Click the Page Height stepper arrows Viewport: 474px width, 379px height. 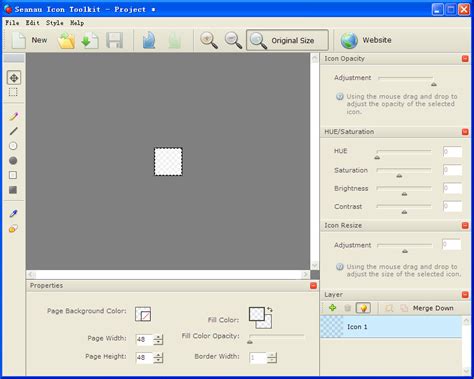pos(158,357)
